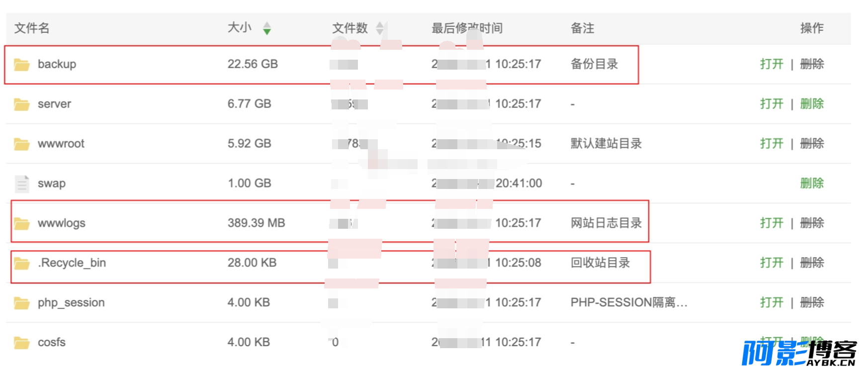The width and height of the screenshot is (868, 371).
Task: Delete the .Recycle_bin folder
Action: tap(812, 263)
